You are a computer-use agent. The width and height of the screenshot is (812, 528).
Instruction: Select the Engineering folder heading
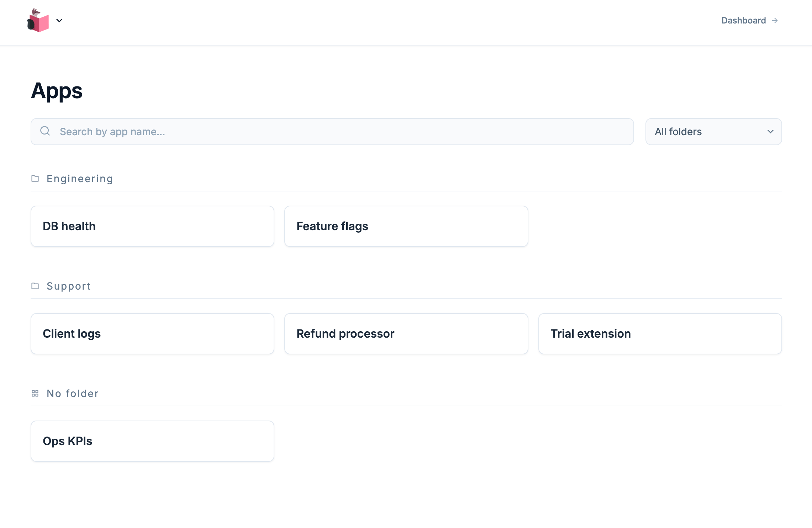click(x=80, y=179)
